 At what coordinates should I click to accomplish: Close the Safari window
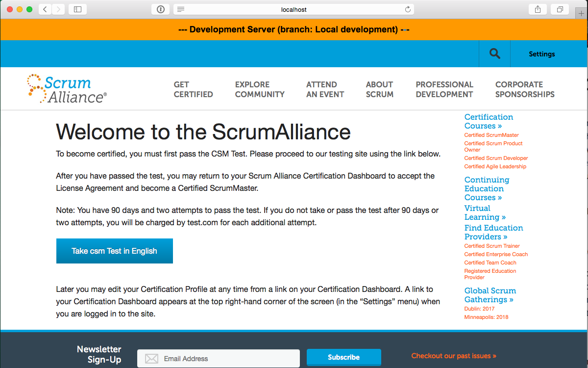(10, 9)
